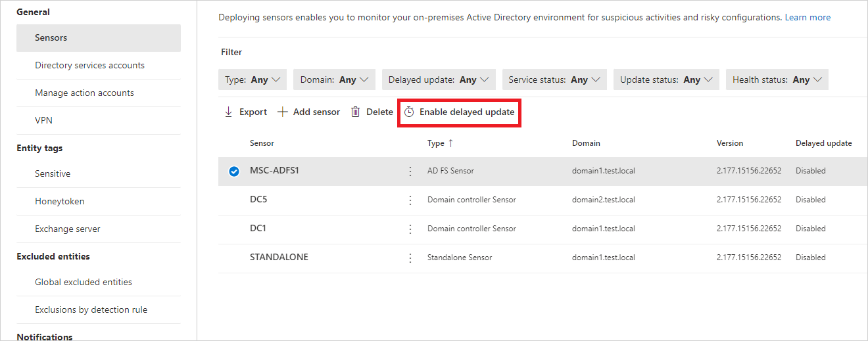Click the Delete trash can icon

pos(356,112)
